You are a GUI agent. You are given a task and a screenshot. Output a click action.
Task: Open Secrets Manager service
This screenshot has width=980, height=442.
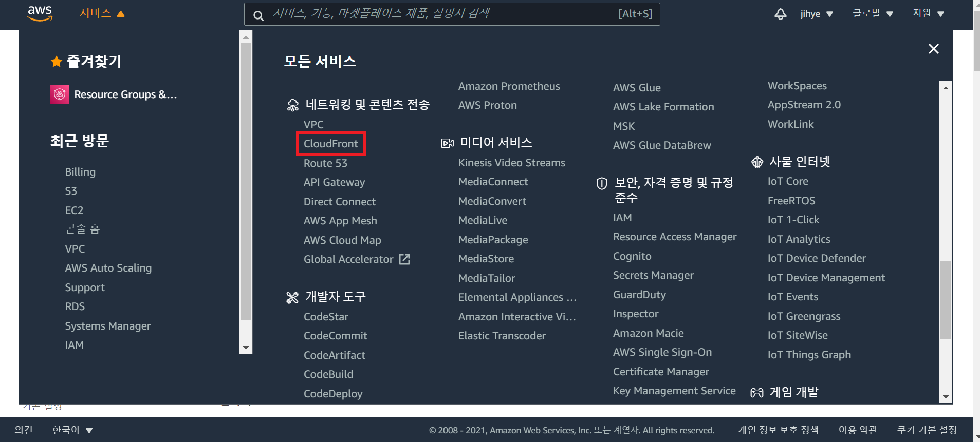coord(653,275)
